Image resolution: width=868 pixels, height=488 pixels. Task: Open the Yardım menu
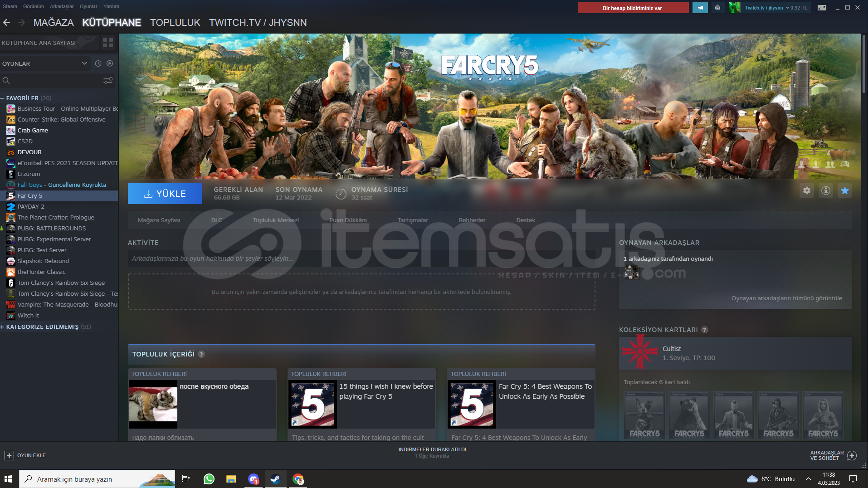point(111,6)
